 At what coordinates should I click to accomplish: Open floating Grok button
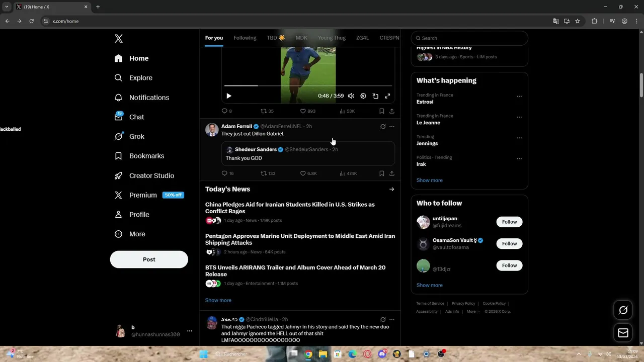623,310
